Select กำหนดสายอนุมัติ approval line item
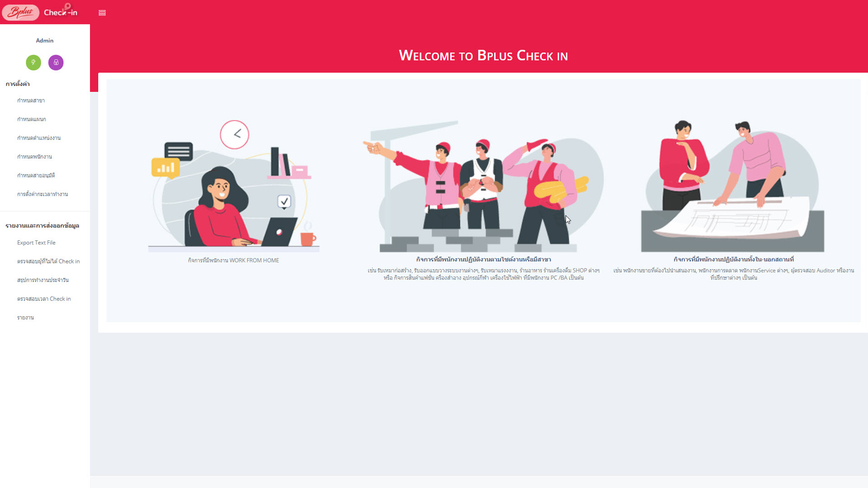Image resolution: width=868 pixels, height=488 pixels. (36, 175)
